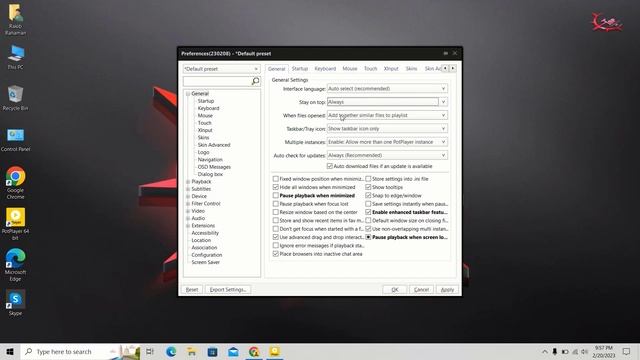The width and height of the screenshot is (640, 360).
Task: Click the search magnifier in Preferences
Action: coord(256,81)
